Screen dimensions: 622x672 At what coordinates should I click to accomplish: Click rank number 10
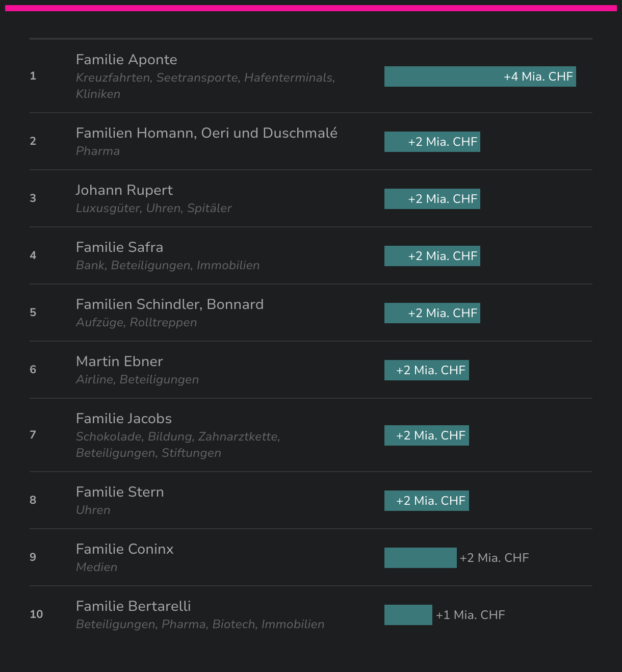36,614
